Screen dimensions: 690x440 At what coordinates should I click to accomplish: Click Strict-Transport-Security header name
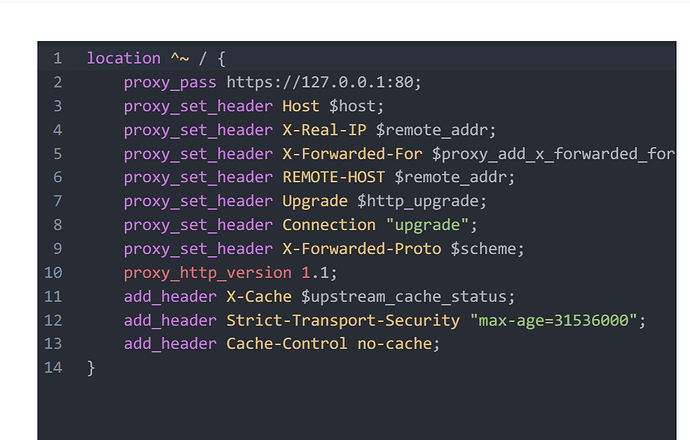coord(343,321)
